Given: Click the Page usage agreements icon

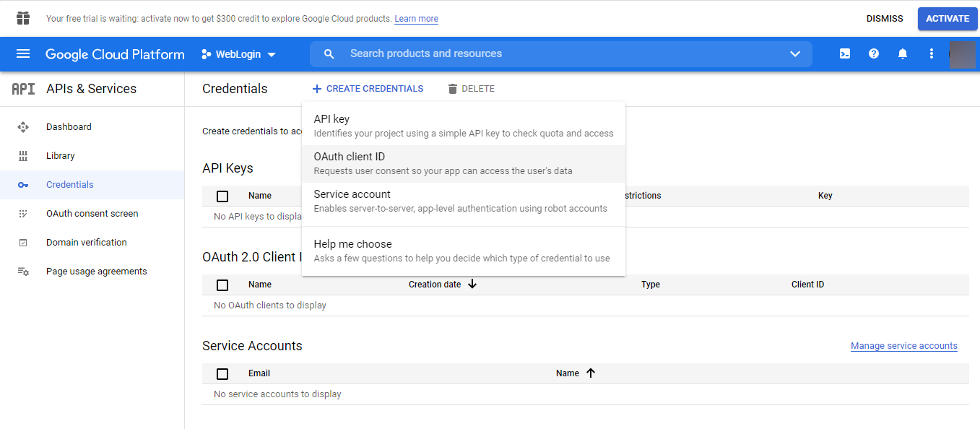Looking at the screenshot, I should click(x=23, y=272).
